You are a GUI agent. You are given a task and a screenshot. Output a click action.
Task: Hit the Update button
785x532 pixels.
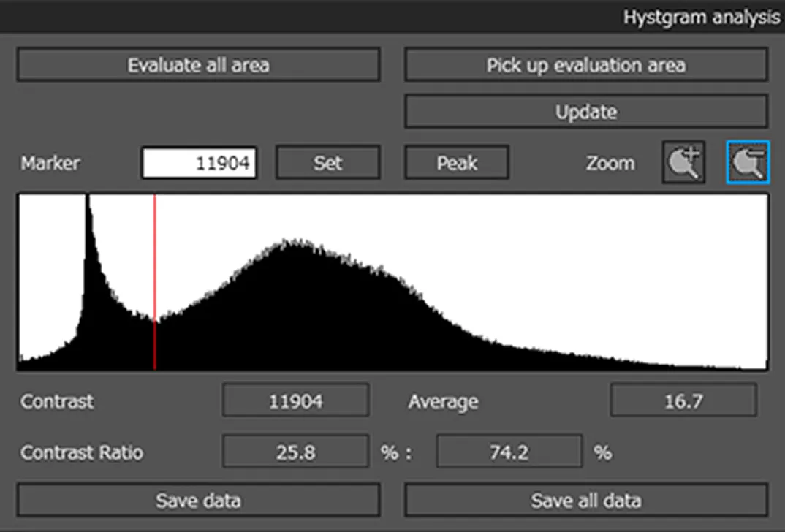click(x=585, y=112)
